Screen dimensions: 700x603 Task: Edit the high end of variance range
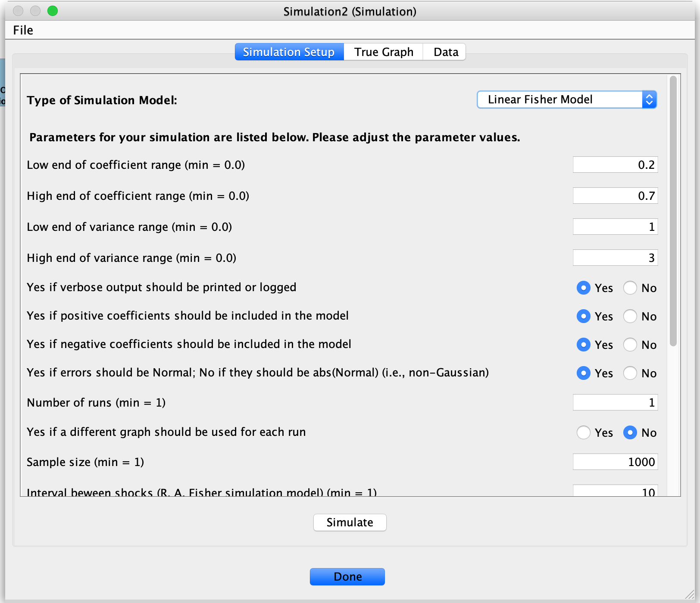click(x=615, y=257)
